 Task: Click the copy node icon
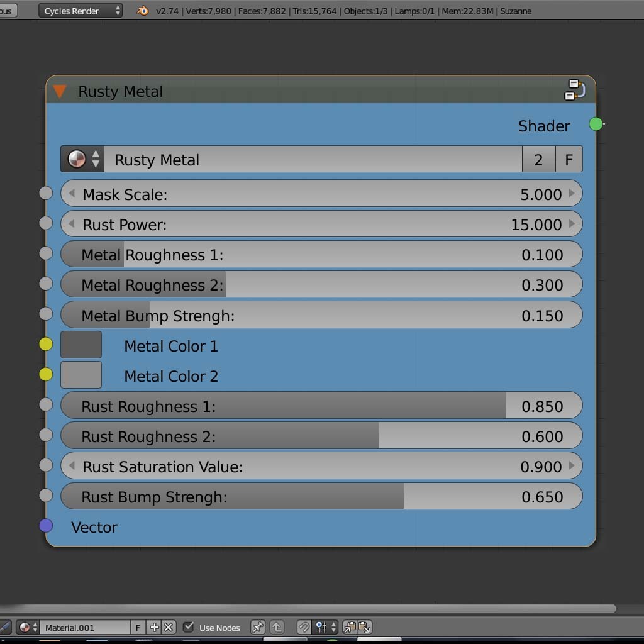click(x=350, y=627)
